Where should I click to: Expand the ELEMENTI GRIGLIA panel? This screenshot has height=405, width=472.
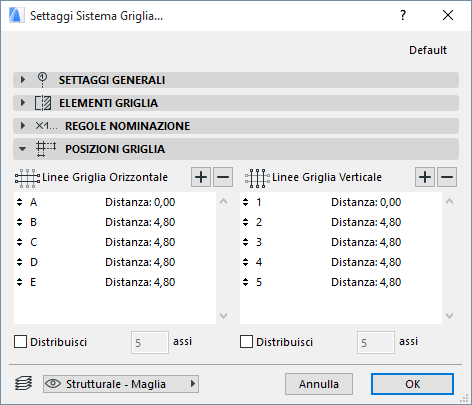(23, 103)
